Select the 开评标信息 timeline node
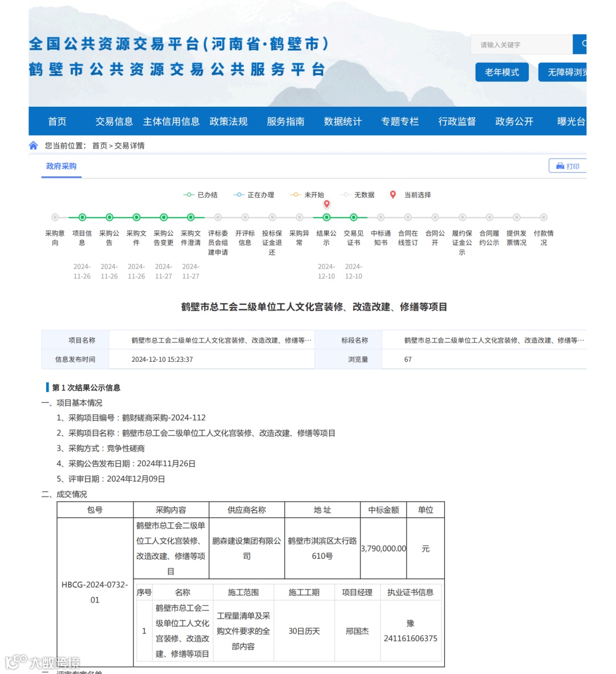This screenshot has height=674, width=616. tap(245, 217)
